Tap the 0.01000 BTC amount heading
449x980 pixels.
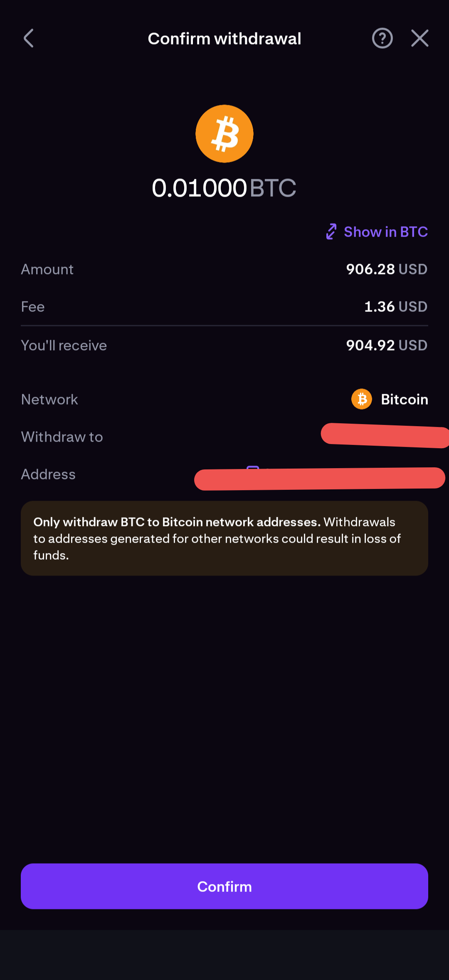pyautogui.click(x=224, y=188)
